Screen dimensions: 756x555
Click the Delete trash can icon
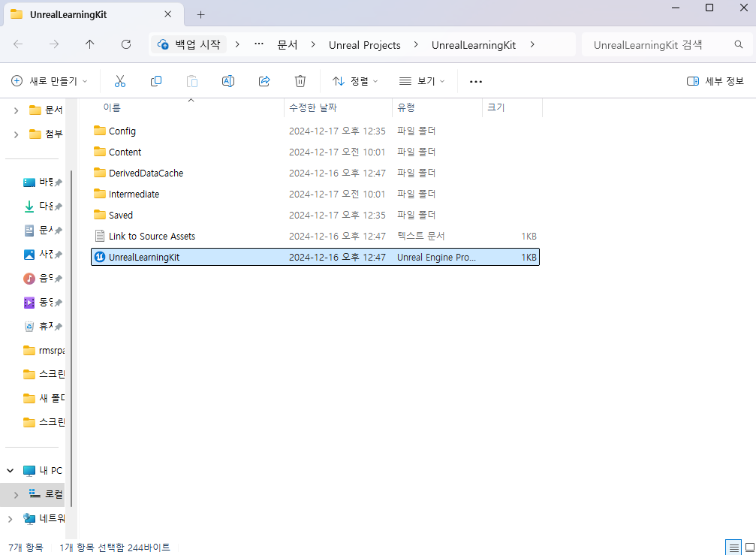coord(300,81)
